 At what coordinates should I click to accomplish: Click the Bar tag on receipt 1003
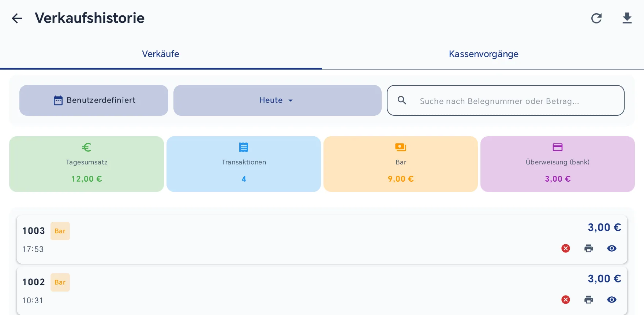[60, 231]
